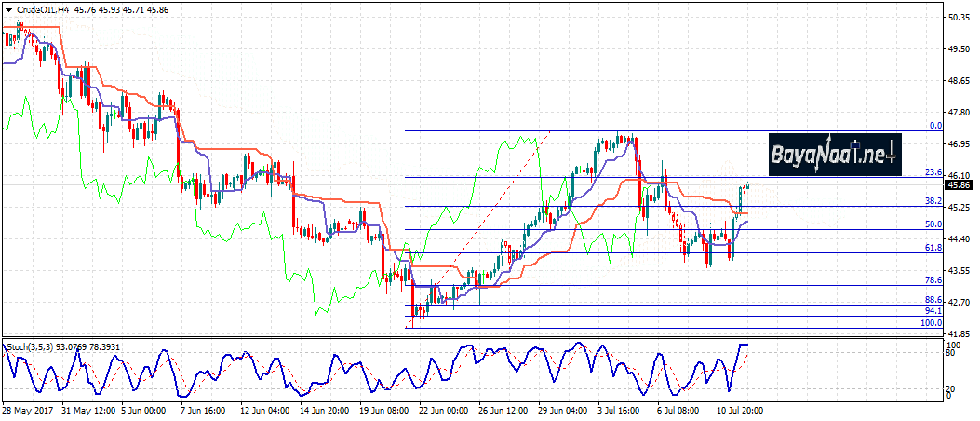Click the 100.0 Fibonacci level label
Viewport: 980px width, 421px height.
[933, 322]
